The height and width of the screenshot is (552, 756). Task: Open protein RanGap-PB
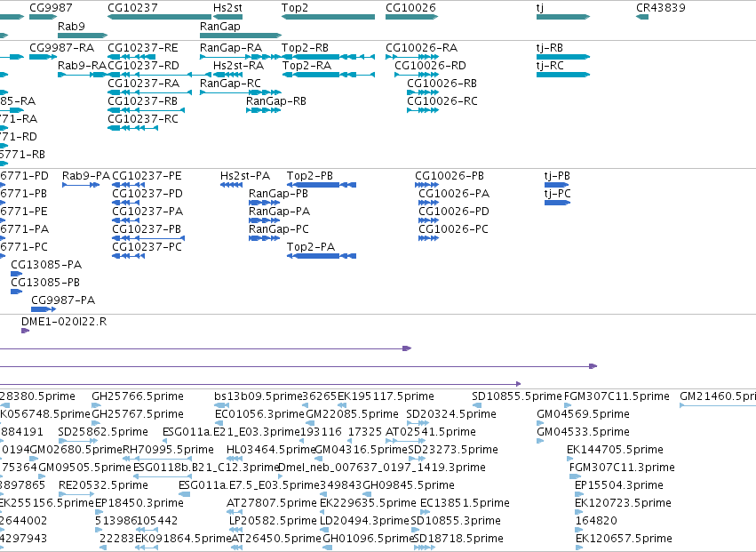point(279,194)
